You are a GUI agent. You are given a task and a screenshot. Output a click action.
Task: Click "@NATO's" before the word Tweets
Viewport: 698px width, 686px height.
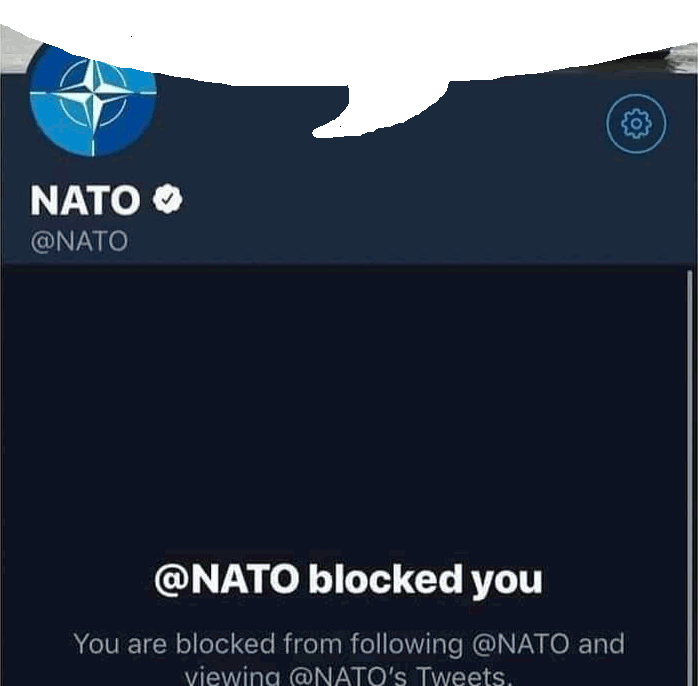point(348,676)
